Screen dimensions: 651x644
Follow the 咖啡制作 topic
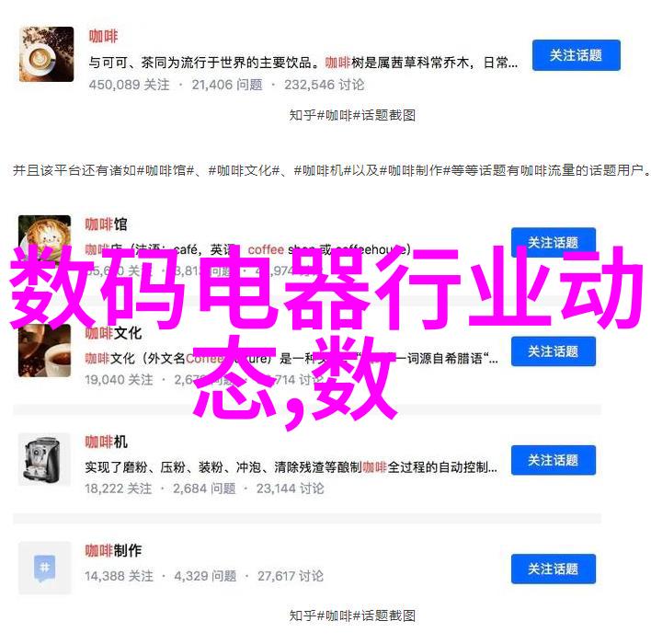554,569
